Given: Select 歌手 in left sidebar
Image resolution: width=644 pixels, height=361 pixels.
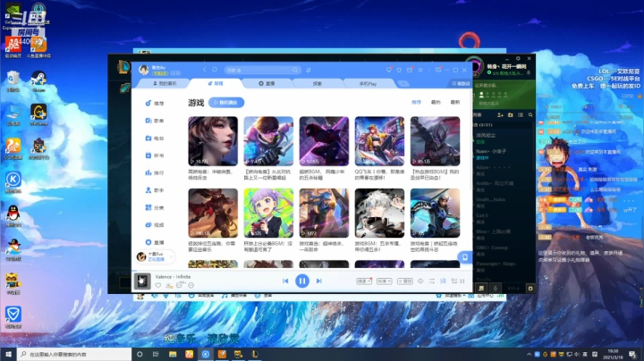Looking at the screenshot, I should [x=155, y=190].
